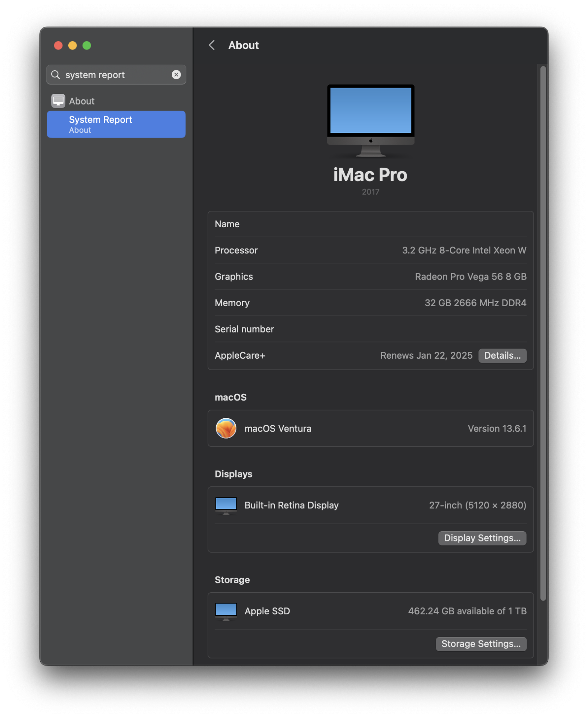Click the Built-in Retina Display label

291,505
